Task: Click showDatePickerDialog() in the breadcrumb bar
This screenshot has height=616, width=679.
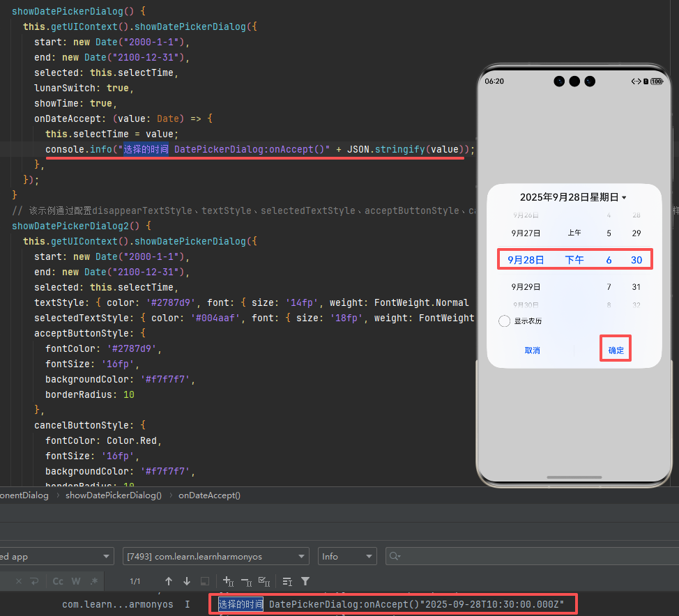Action: tap(114, 495)
